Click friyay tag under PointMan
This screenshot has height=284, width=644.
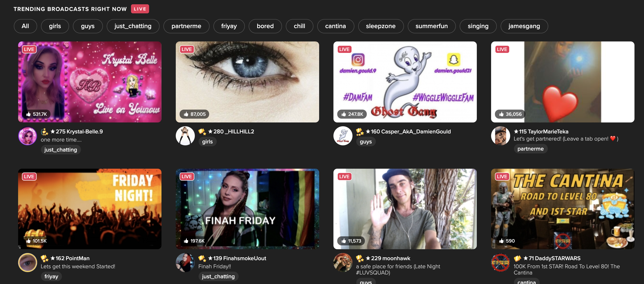(51, 276)
